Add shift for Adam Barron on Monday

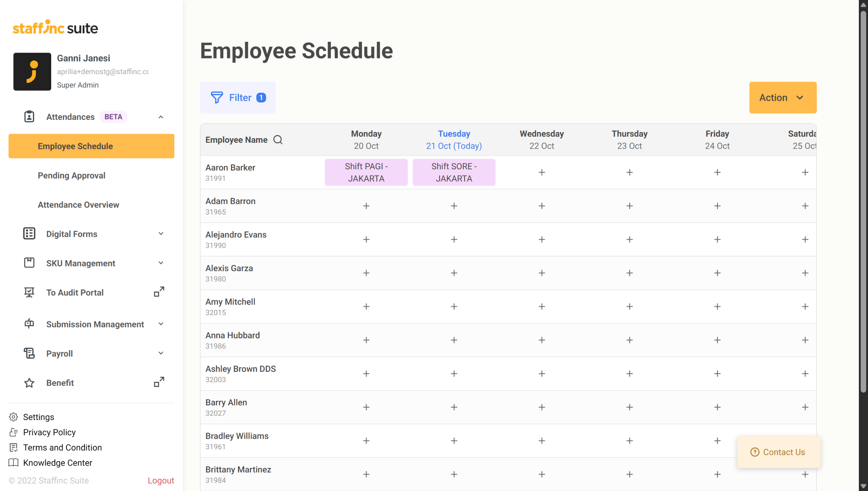[366, 206]
